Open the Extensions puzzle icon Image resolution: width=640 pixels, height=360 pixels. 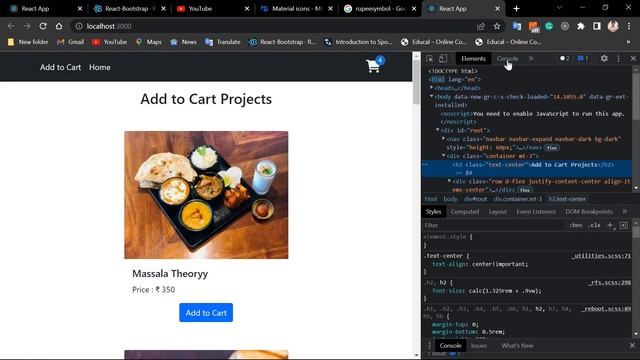pyautogui.click(x=581, y=26)
